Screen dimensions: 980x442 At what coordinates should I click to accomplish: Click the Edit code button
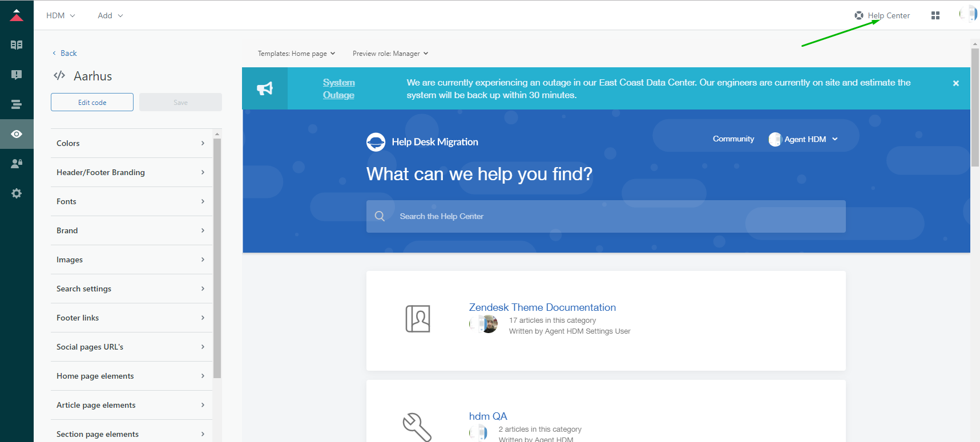coord(92,103)
